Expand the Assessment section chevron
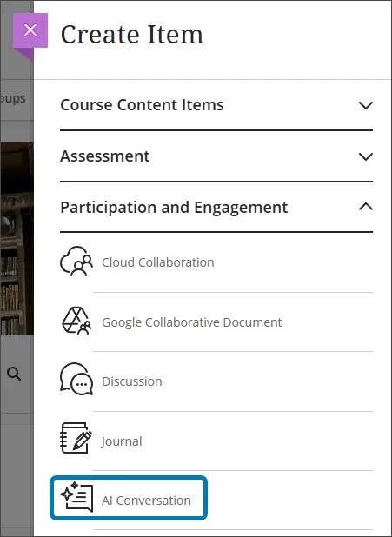 tap(366, 156)
